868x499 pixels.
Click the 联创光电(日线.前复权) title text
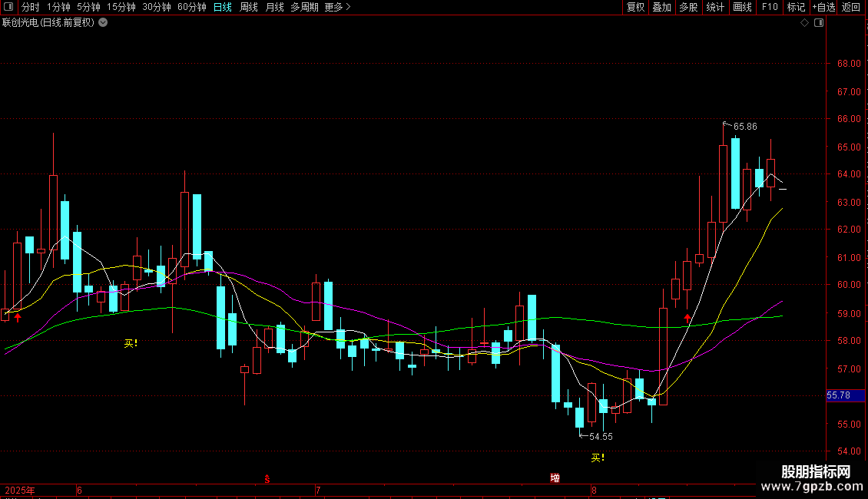tap(48, 23)
